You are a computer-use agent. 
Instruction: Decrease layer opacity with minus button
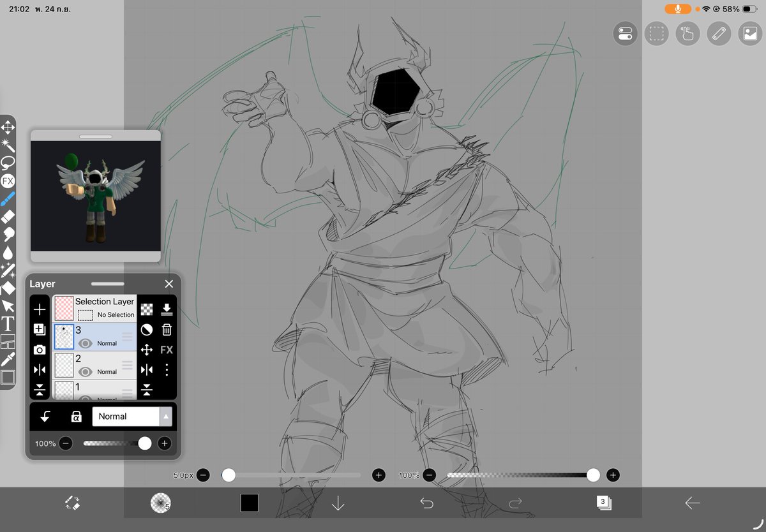[66, 443]
